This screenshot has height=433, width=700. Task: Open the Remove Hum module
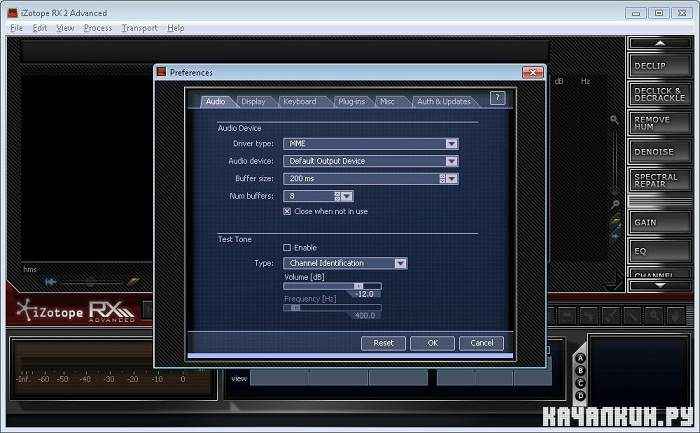coord(659,123)
